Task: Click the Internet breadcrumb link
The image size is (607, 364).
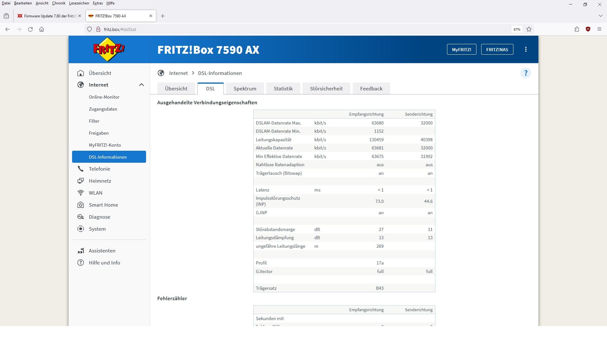Action: (178, 73)
